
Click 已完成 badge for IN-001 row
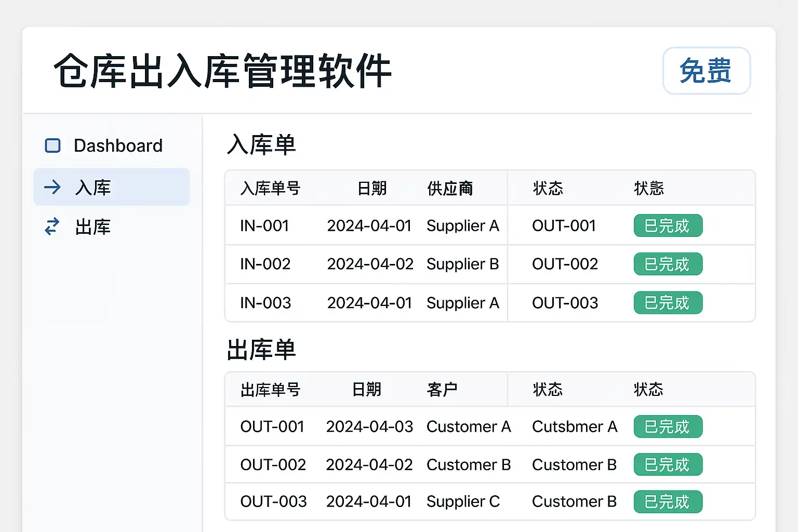click(x=668, y=225)
